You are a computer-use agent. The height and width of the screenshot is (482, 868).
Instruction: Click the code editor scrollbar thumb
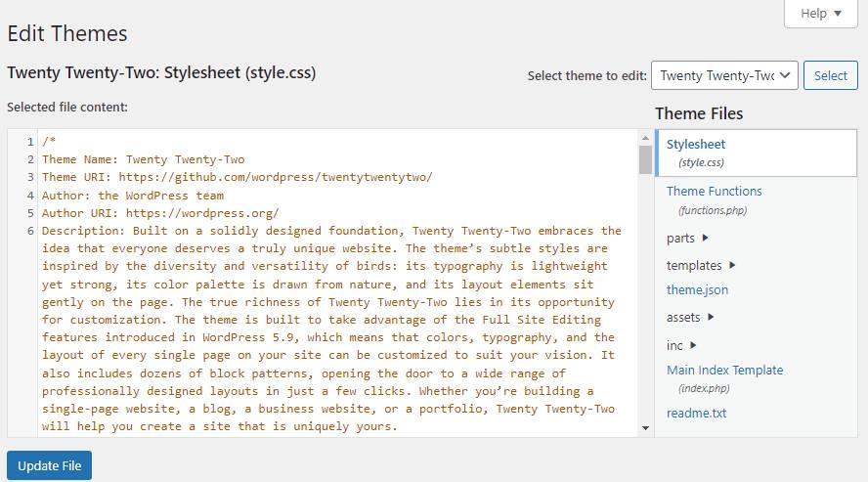pos(645,159)
